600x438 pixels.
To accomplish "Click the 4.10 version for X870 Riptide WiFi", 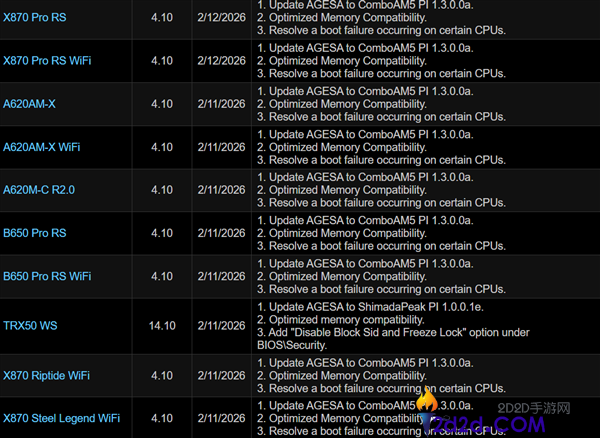I will [161, 375].
